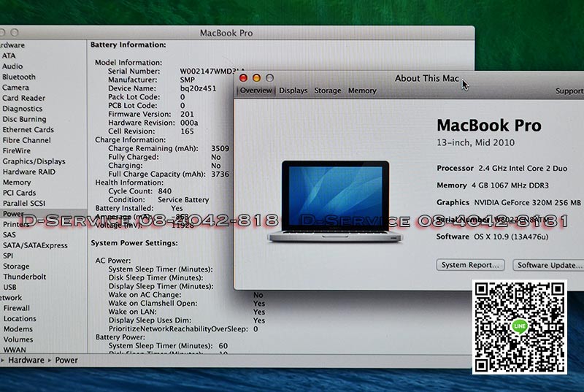584x392 pixels.
Task: Select Printers in the sidebar
Action: tap(15, 224)
